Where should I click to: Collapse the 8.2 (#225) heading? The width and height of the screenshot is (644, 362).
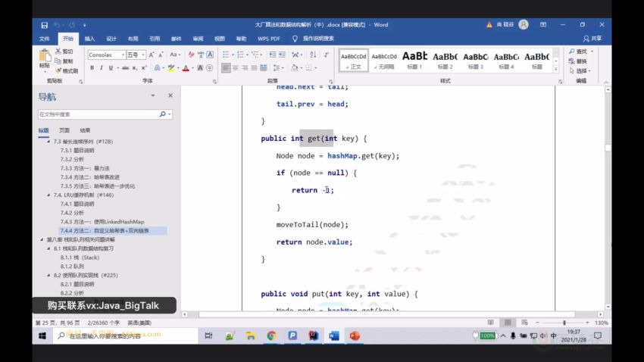pos(48,276)
